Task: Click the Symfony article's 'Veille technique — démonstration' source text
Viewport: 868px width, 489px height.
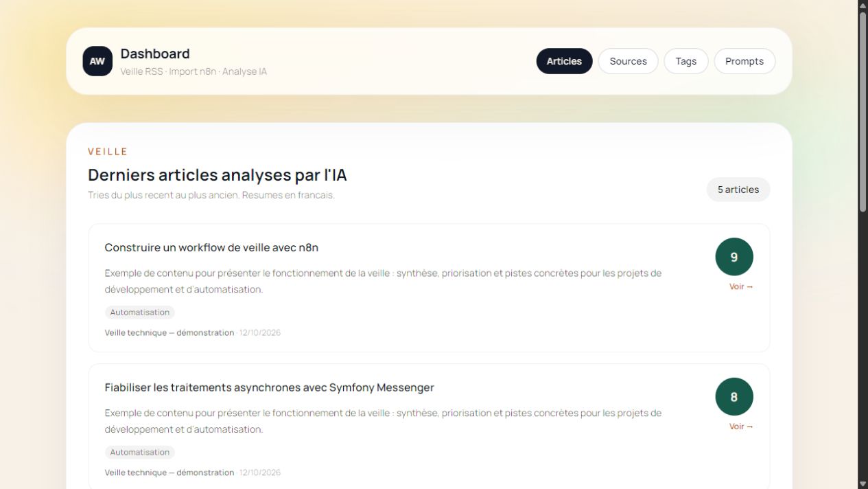Action: click(169, 473)
